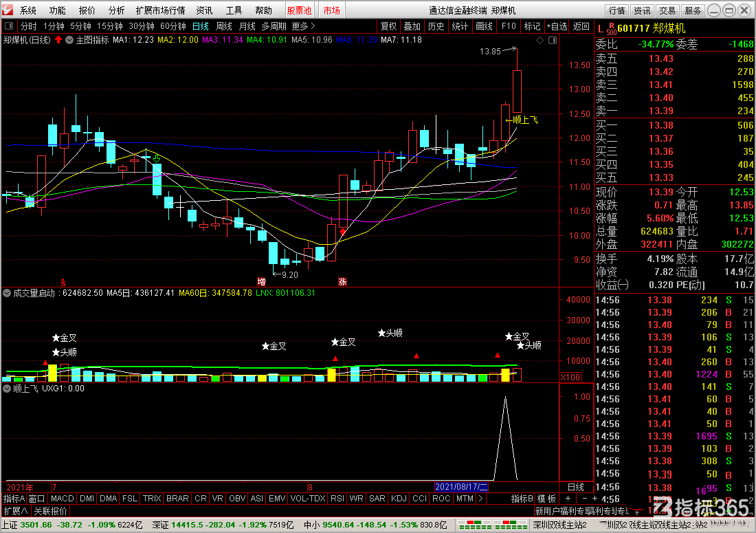756x533 pixels.
Task: Click 关联报价 button
Action: pyautogui.click(x=51, y=511)
